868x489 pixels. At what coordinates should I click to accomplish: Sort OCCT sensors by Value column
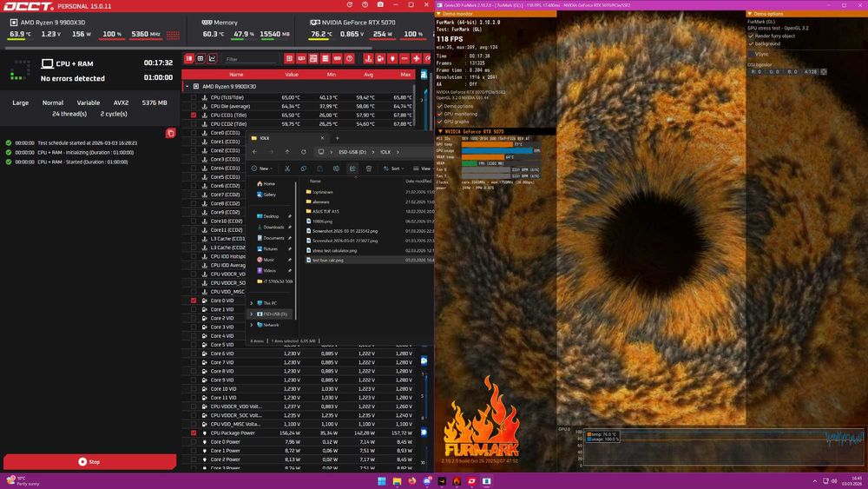pyautogui.click(x=292, y=74)
